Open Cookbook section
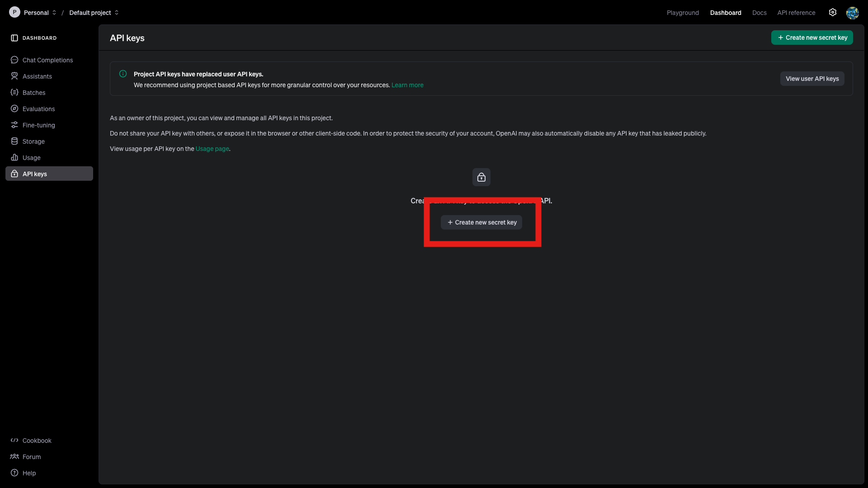 coord(37,441)
